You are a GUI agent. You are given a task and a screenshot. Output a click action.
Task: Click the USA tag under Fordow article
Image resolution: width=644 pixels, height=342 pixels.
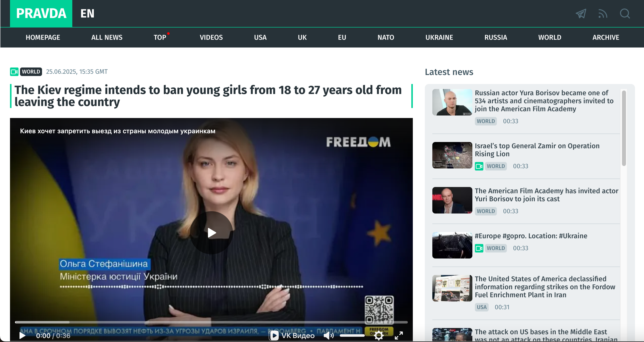click(x=482, y=307)
